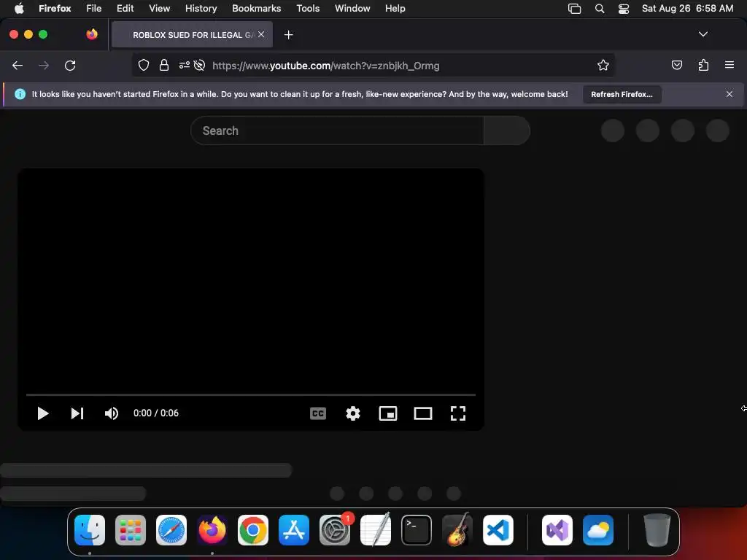Screen dimensions: 747x560
Task: Reload the current page
Action: tap(70, 66)
